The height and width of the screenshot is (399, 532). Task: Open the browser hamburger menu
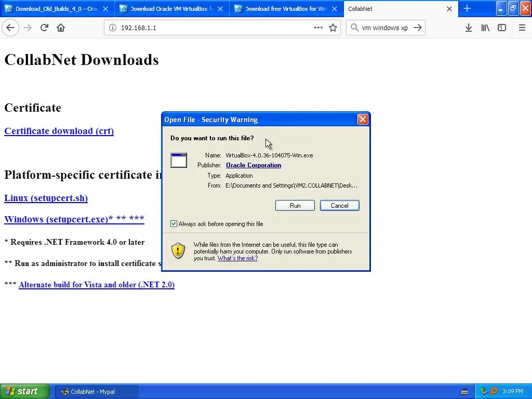(522, 28)
